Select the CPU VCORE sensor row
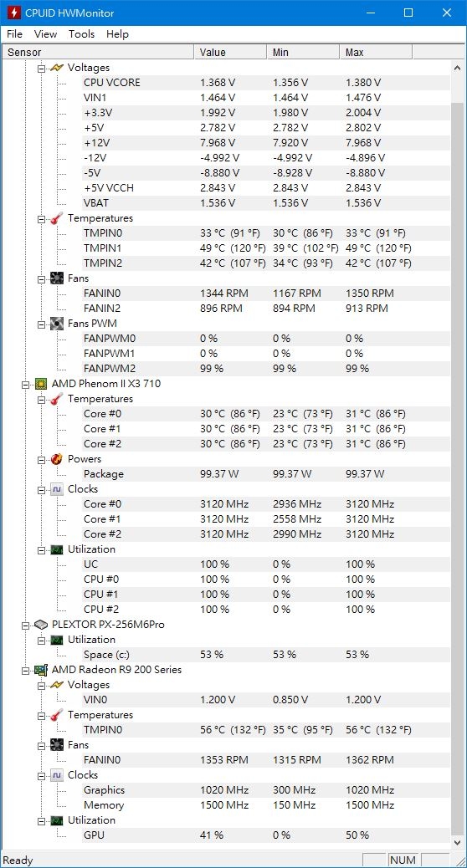The height and width of the screenshot is (868, 467). coord(265,83)
